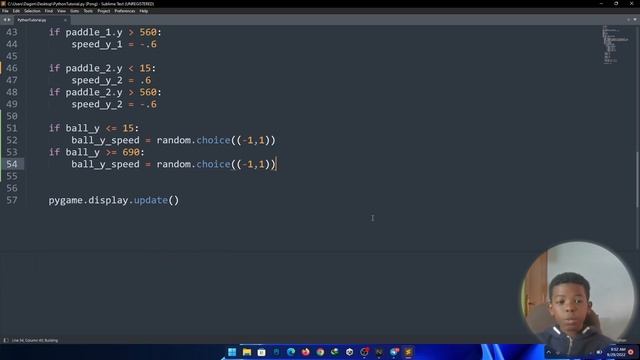Jump in code using the minimap

[x=616, y=45]
